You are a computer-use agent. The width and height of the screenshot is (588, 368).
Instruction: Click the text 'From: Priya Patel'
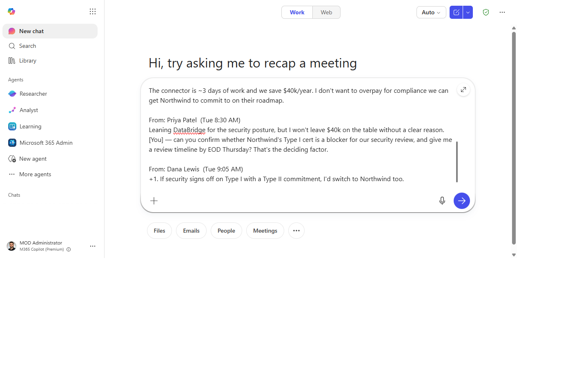click(x=173, y=120)
